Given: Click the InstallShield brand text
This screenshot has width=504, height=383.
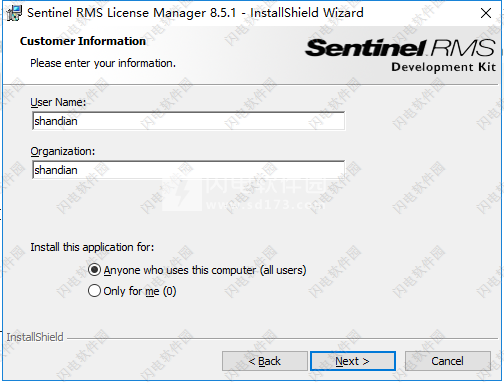Looking at the screenshot, I should 35,337.
